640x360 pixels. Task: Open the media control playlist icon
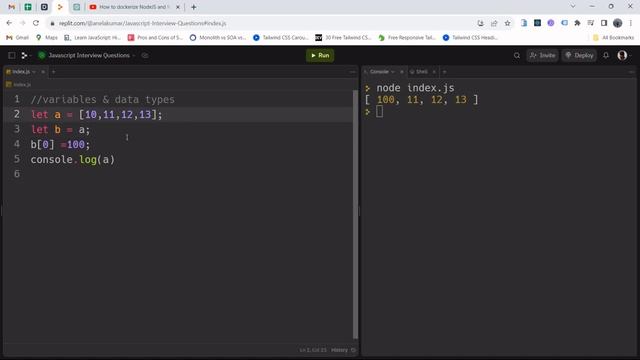pyautogui.click(x=591, y=23)
